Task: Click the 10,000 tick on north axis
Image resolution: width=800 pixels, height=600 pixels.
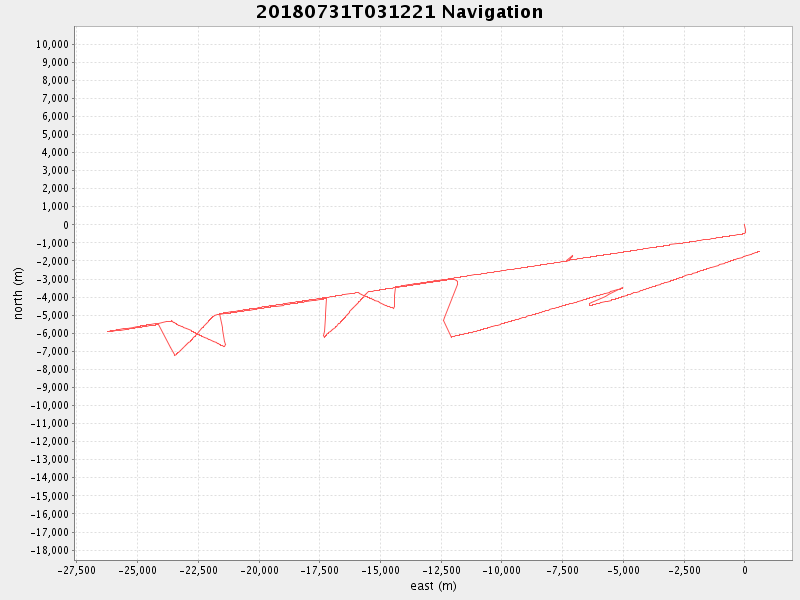Action: (x=51, y=44)
